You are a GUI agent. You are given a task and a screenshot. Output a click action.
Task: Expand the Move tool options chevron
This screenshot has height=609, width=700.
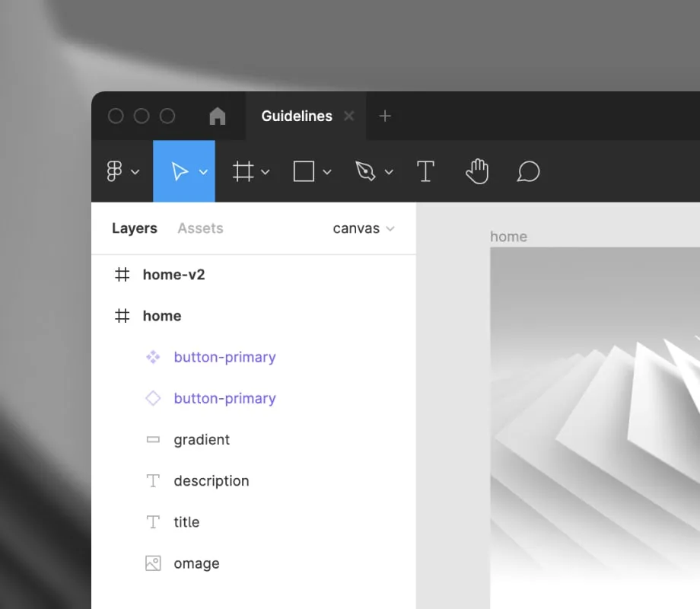203,172
